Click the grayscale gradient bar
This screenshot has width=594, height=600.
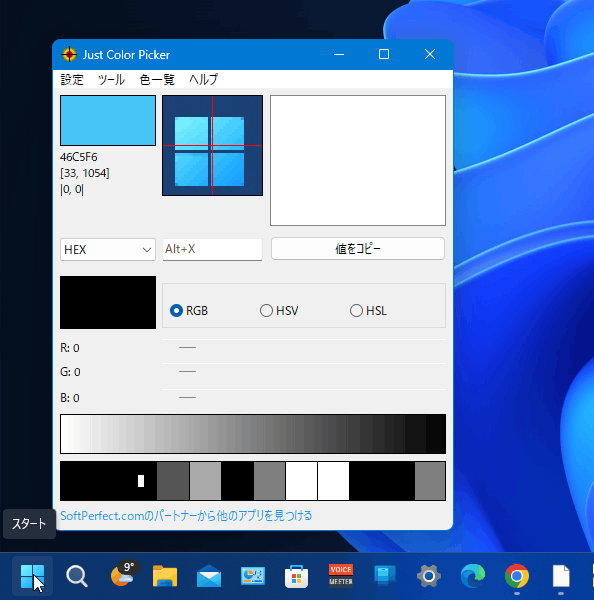pos(253,434)
